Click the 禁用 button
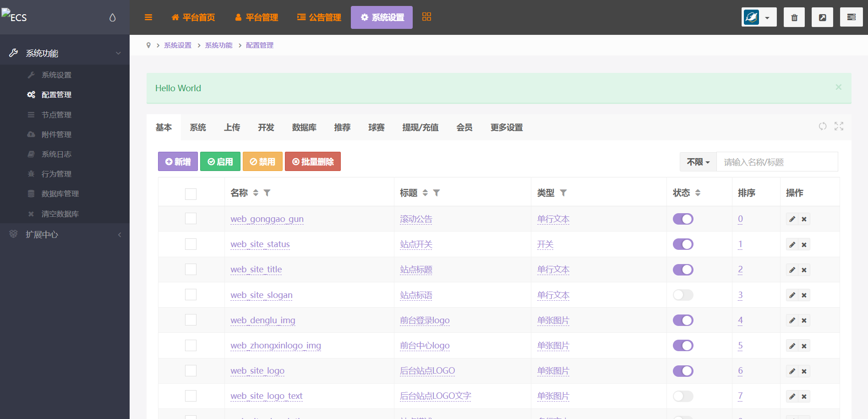The width and height of the screenshot is (868, 419). click(x=262, y=161)
